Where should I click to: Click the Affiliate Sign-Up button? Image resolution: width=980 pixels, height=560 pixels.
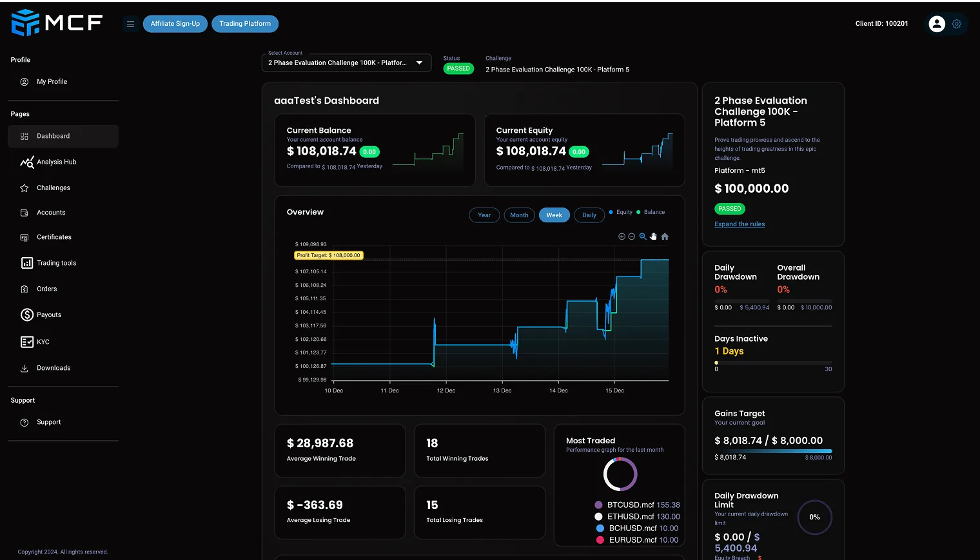point(175,24)
